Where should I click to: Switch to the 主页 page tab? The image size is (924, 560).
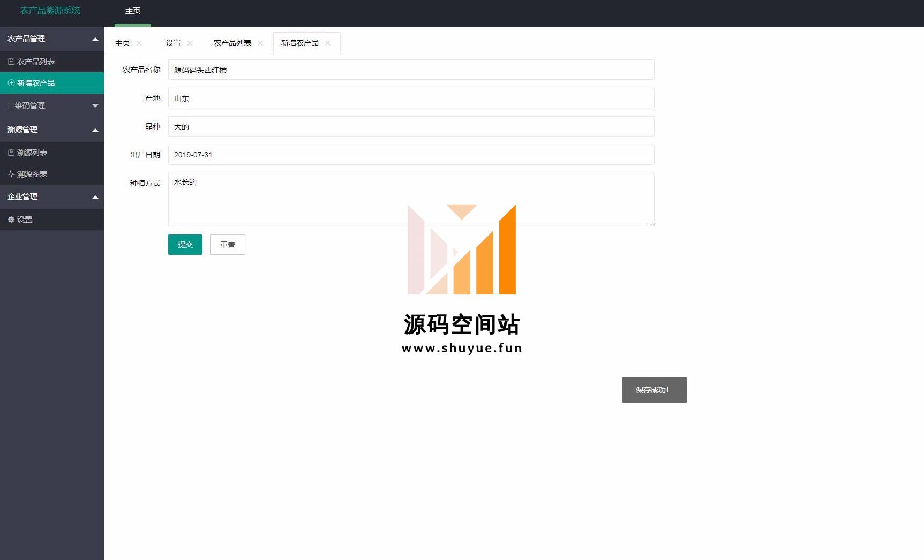123,43
